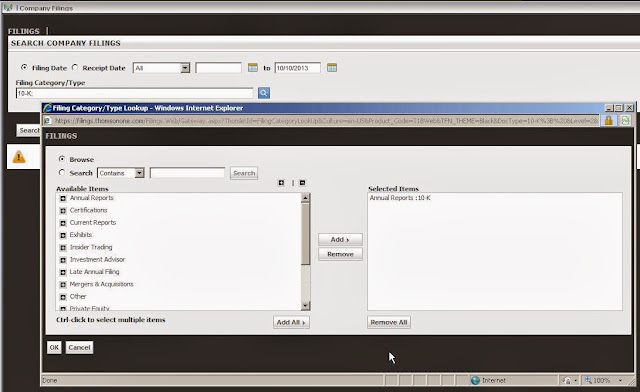Click the Remove button
Image resolution: width=640 pixels, height=392 pixels.
[x=340, y=254]
